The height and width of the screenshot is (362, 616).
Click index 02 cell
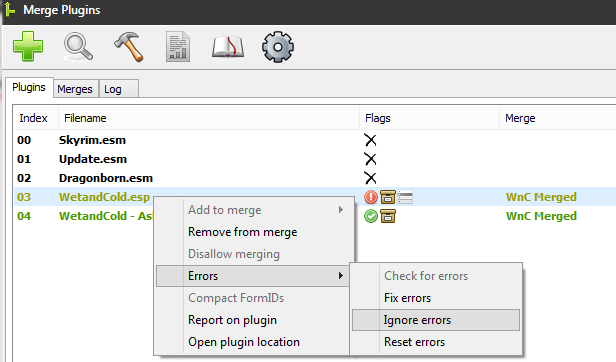pos(24,178)
